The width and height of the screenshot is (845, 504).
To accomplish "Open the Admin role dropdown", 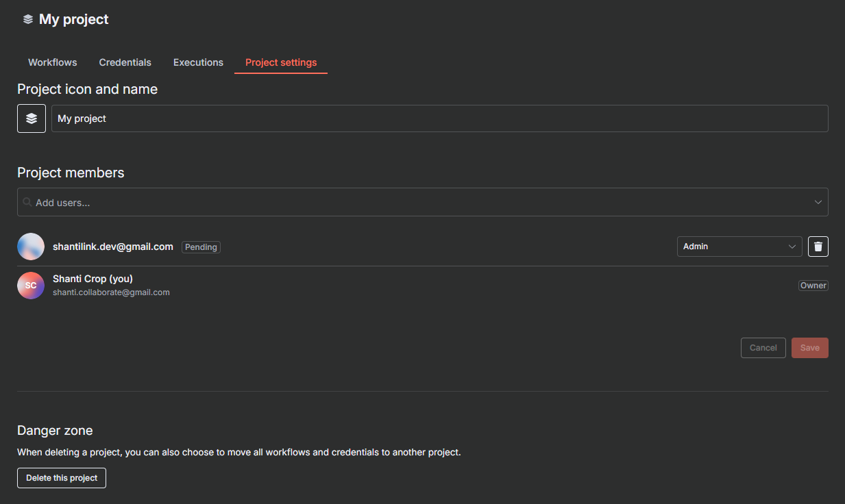I will 739,247.
